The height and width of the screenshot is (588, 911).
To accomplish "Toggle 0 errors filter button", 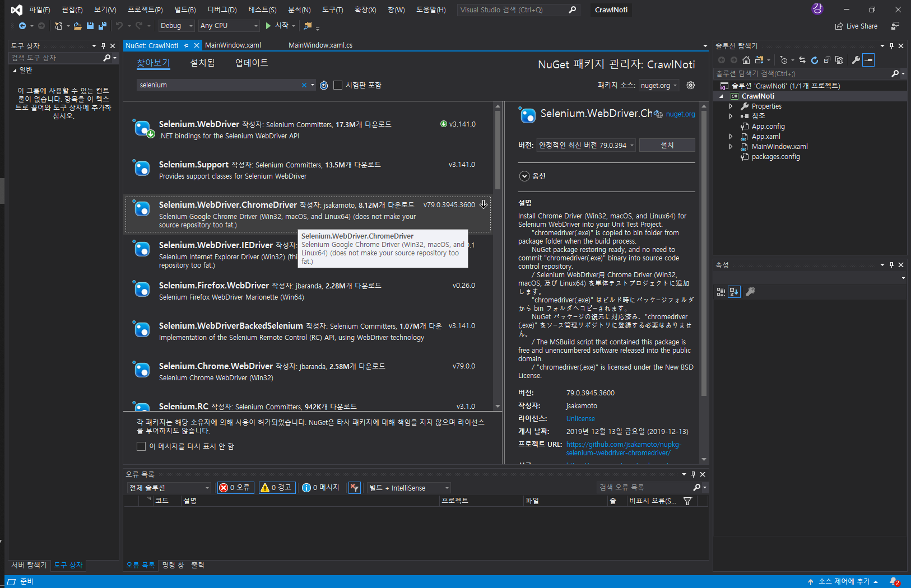I will coord(236,488).
